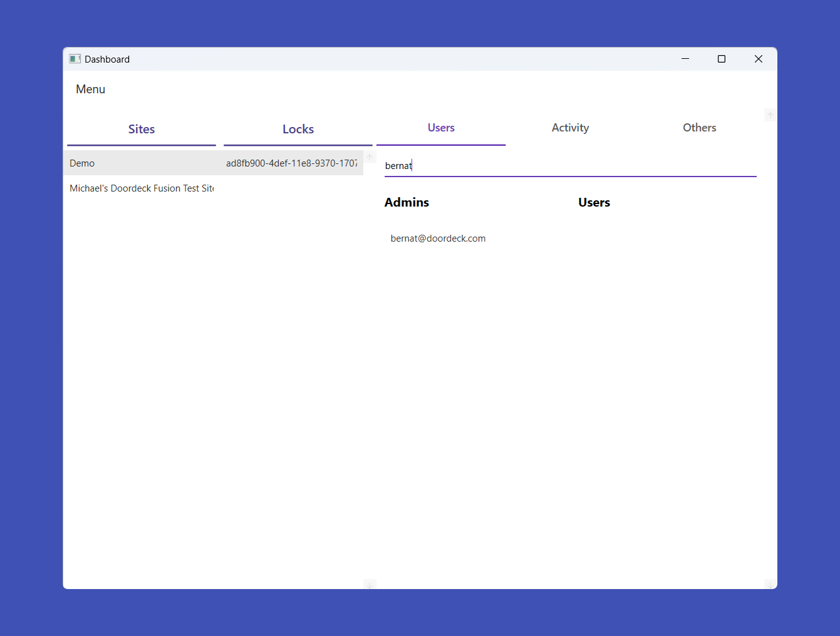
Task: Click the admin bernat@doordeck.com
Action: pos(438,238)
